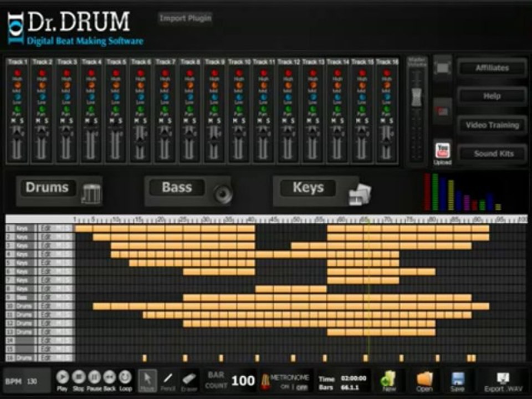The width and height of the screenshot is (532, 399).
Task: Click bar 50 on the timeline ruler
Action: [296, 219]
